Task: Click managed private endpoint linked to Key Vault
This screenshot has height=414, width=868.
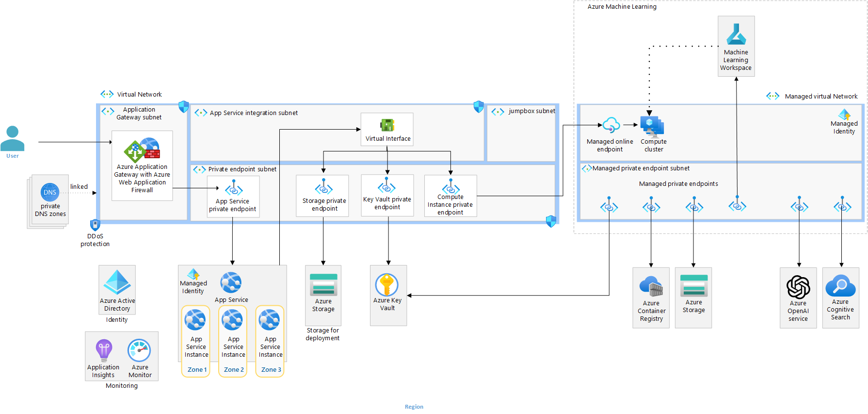Action: point(609,205)
